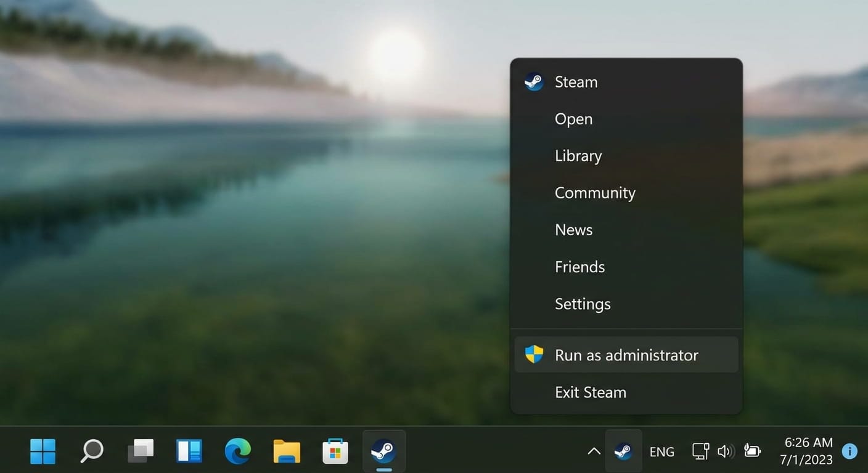The height and width of the screenshot is (473, 868).
Task: Open News from the Steam menu
Action: [x=626, y=230]
